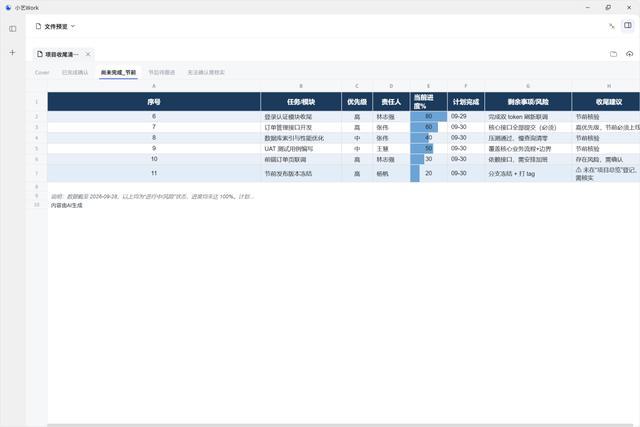This screenshot has height=427, width=640.
Task: Close the 项目收尾清 file tab
Action: click(88, 54)
